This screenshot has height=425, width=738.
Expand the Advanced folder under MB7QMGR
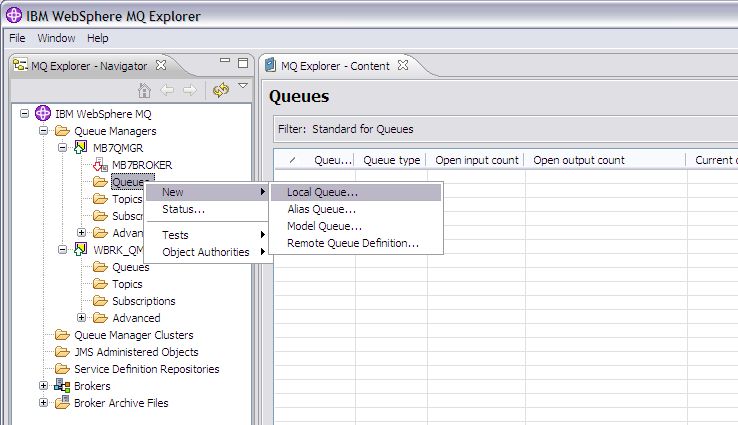click(x=81, y=233)
